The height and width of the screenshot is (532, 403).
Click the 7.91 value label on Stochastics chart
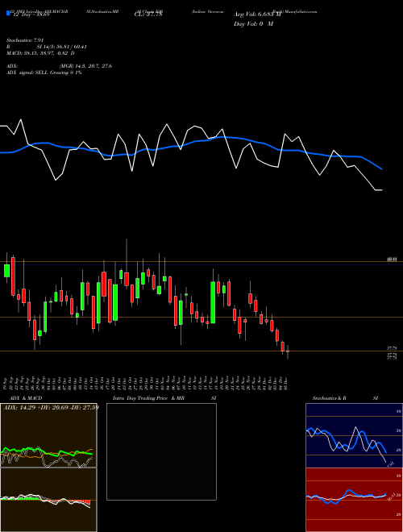(x=391, y=463)
